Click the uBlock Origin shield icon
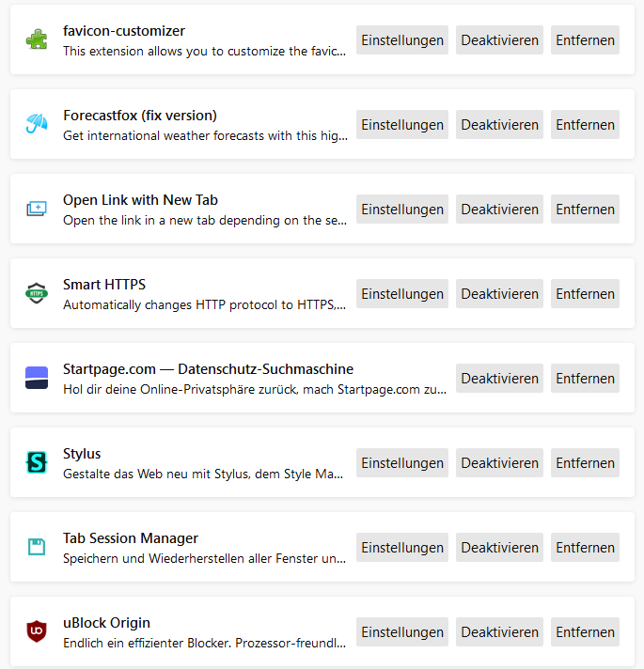This screenshot has width=644, height=669. tap(37, 632)
